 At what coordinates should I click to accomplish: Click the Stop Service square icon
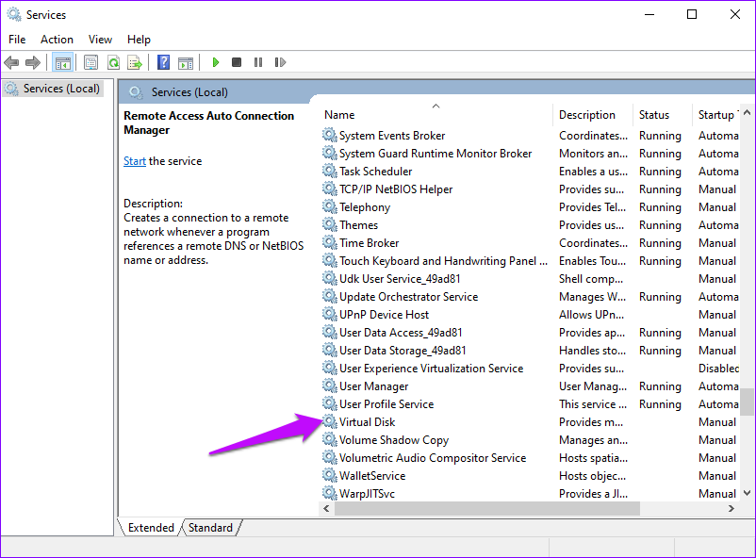pos(237,62)
